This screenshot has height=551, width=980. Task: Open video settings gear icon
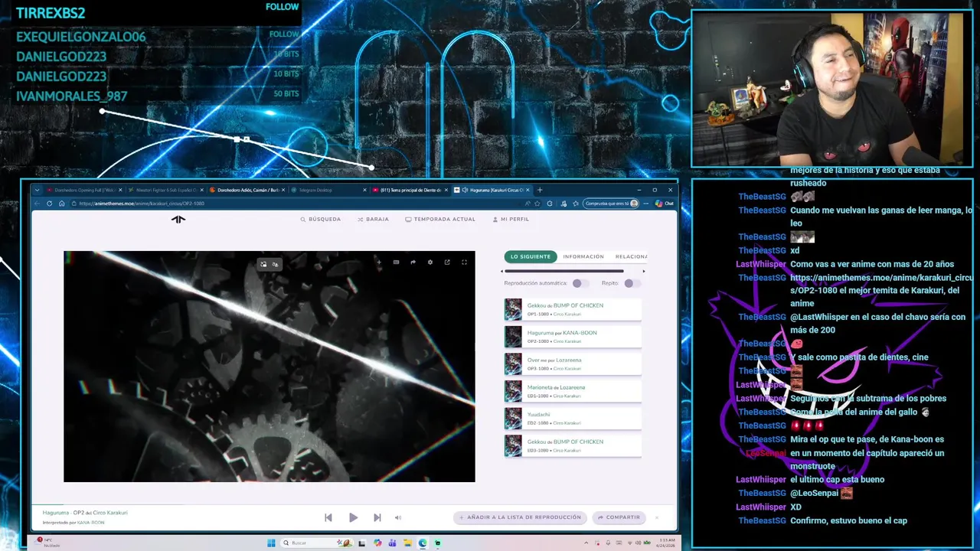click(430, 262)
